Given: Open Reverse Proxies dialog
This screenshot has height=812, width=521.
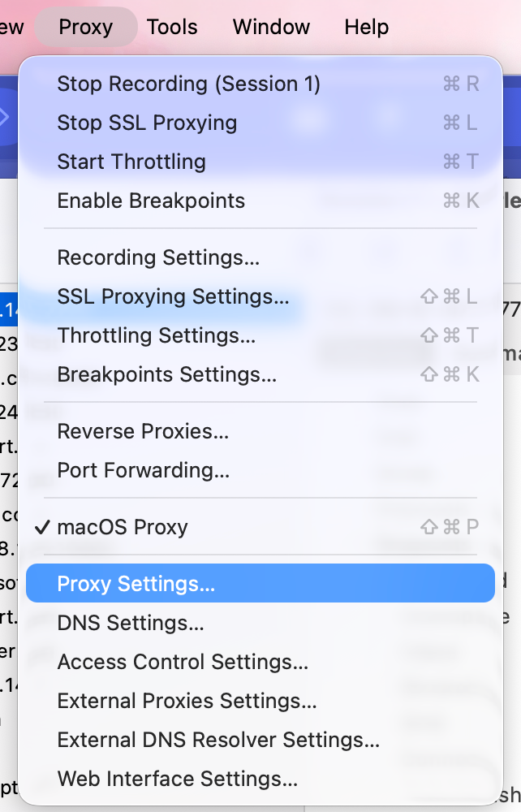Looking at the screenshot, I should pyautogui.click(x=143, y=431).
